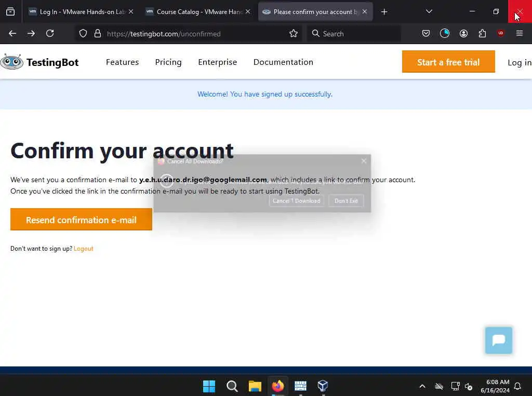Open Firefox account icon
532x396 pixels.
tap(463, 33)
